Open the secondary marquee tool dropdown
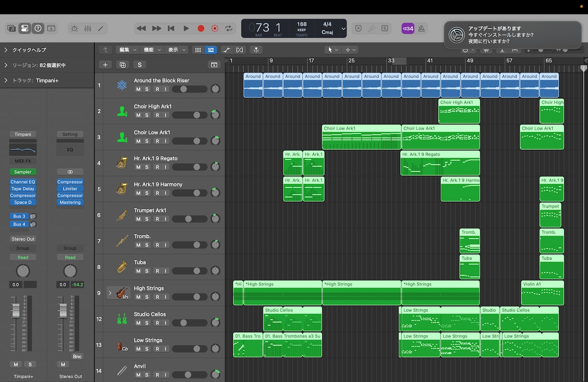588x382 pixels. point(350,50)
